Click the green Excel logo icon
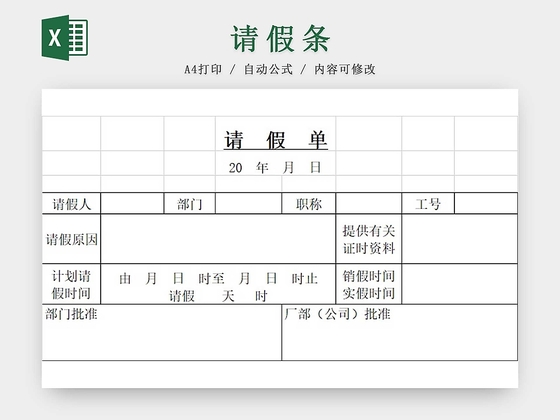The height and width of the screenshot is (420, 560). [x=65, y=38]
